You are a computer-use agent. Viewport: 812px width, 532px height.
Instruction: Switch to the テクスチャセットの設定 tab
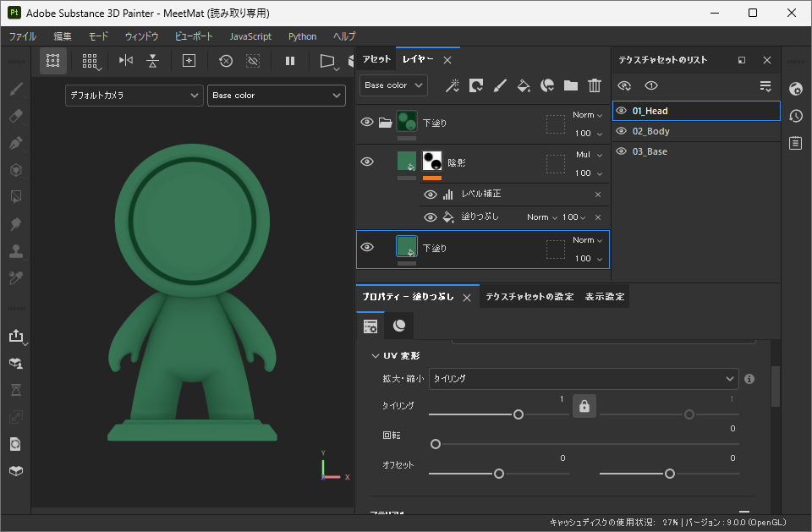529,297
